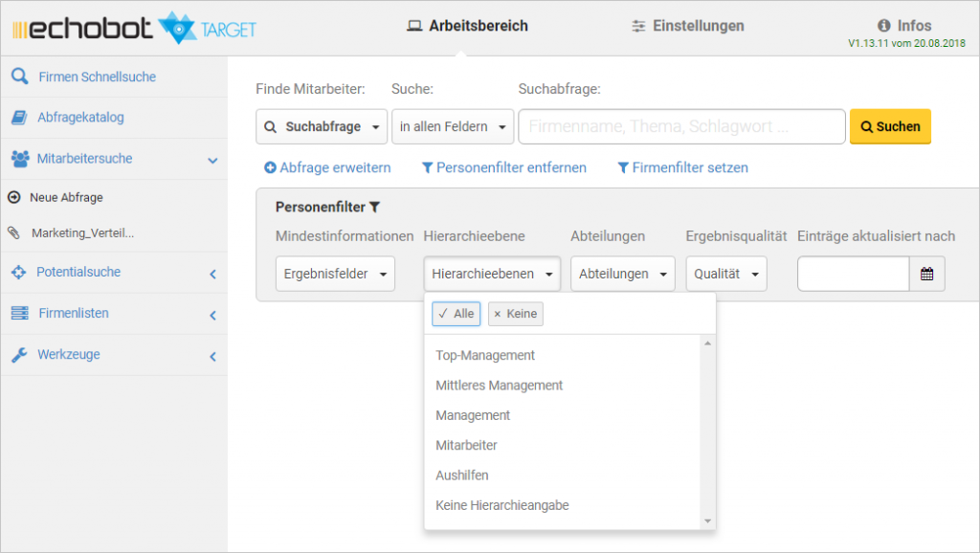Open the Abteilungen dropdown
This screenshot has width=980, height=553.
[x=622, y=274]
